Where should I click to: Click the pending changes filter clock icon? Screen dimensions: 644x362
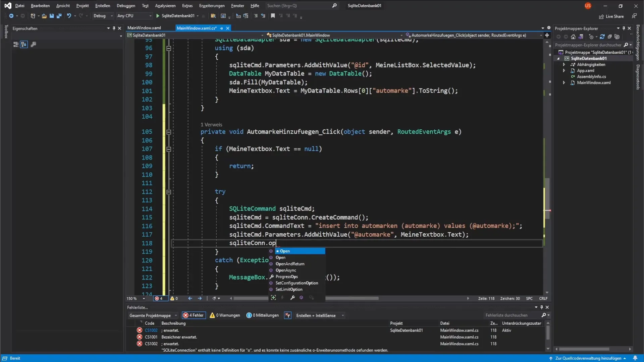(591, 37)
